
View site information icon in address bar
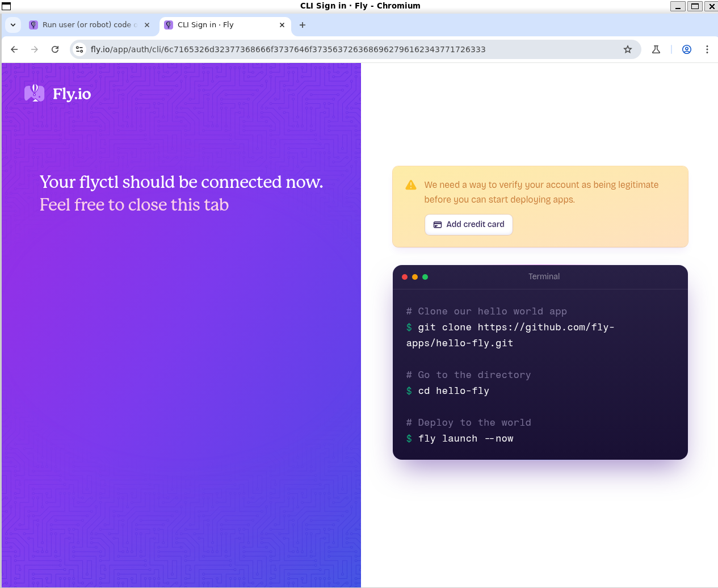tap(80, 49)
